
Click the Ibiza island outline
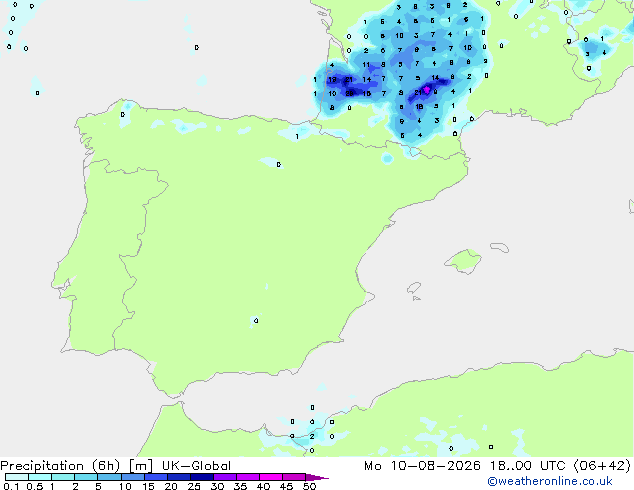point(414,288)
